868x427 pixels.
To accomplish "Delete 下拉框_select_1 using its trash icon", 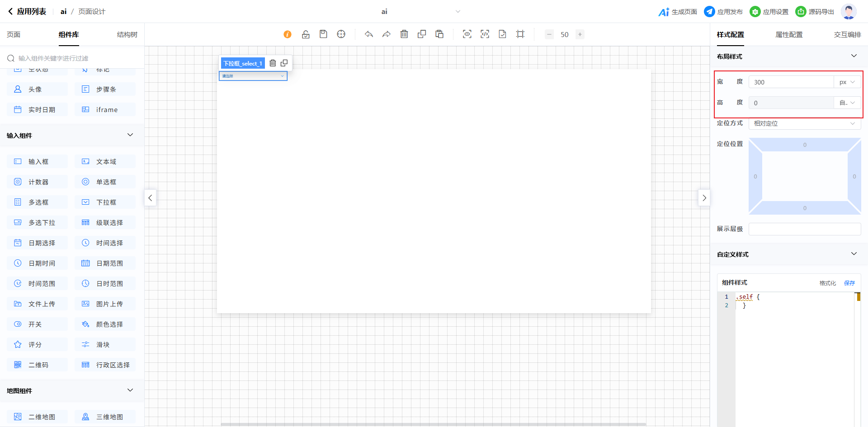I will 273,63.
